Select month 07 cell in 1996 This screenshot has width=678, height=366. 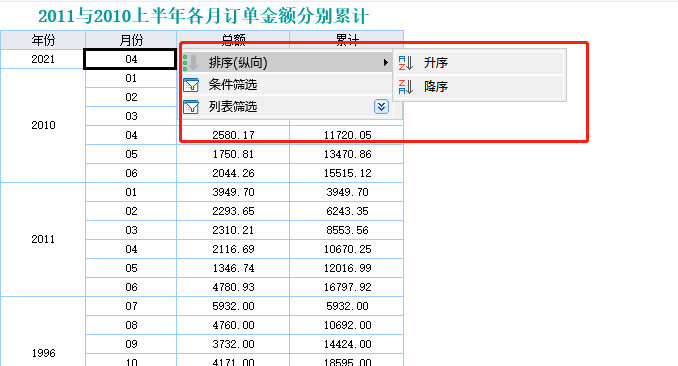point(131,306)
